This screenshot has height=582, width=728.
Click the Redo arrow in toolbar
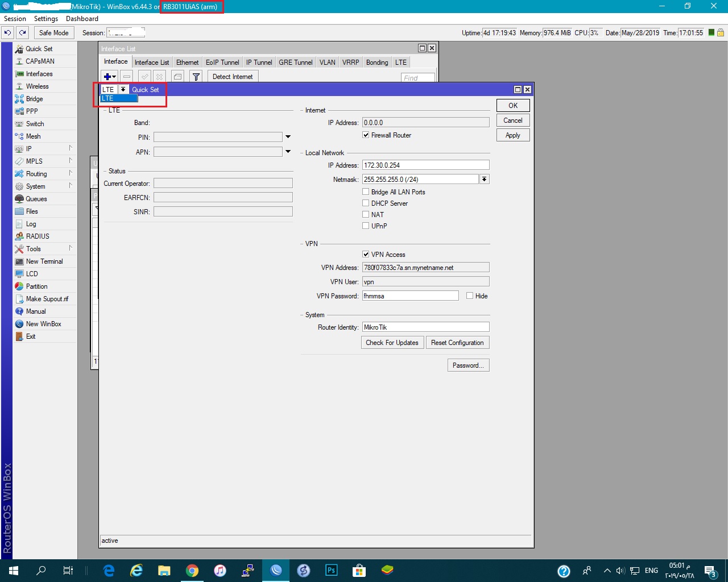(x=22, y=33)
